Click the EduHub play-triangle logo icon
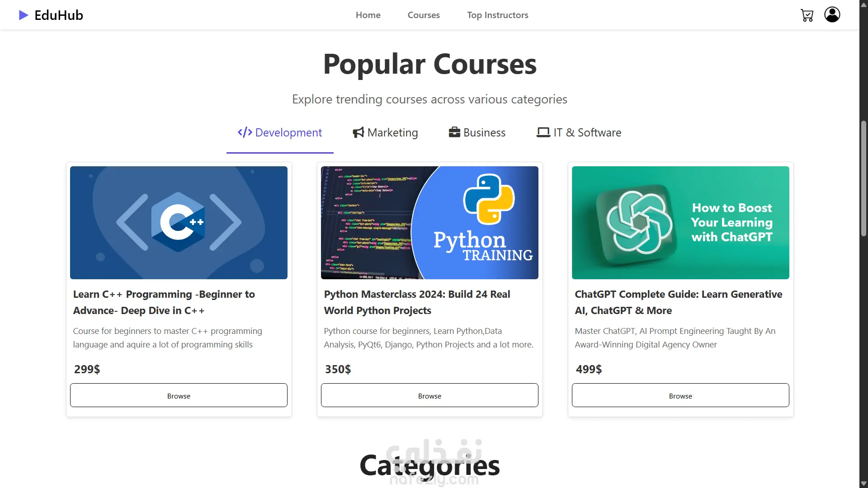 [24, 15]
